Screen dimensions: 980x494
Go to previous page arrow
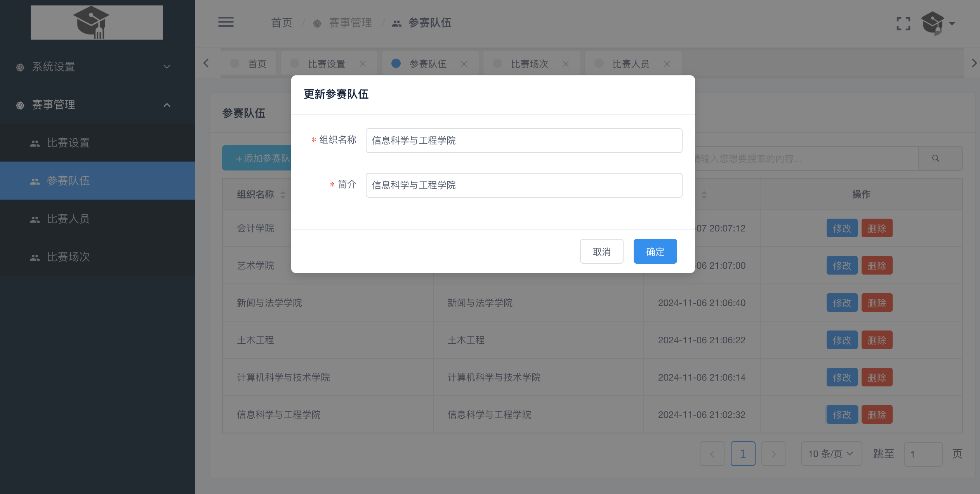712,454
